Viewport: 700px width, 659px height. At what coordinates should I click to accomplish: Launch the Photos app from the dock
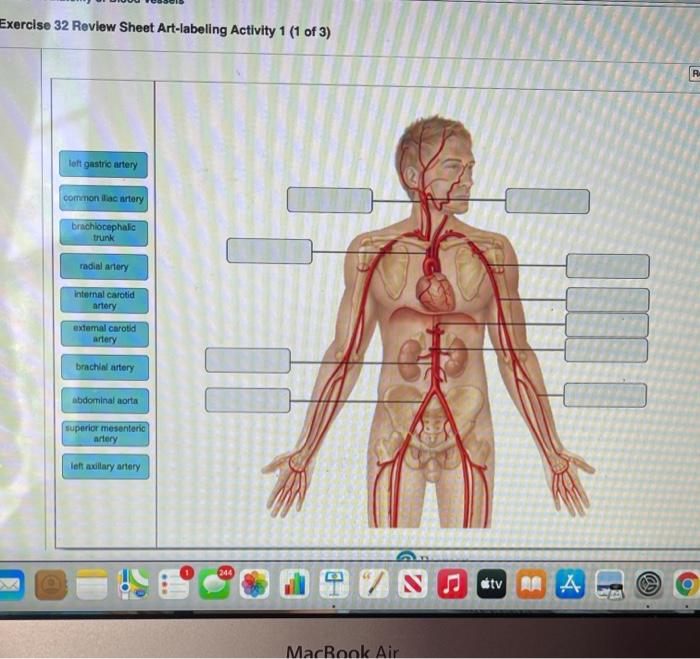pos(254,584)
